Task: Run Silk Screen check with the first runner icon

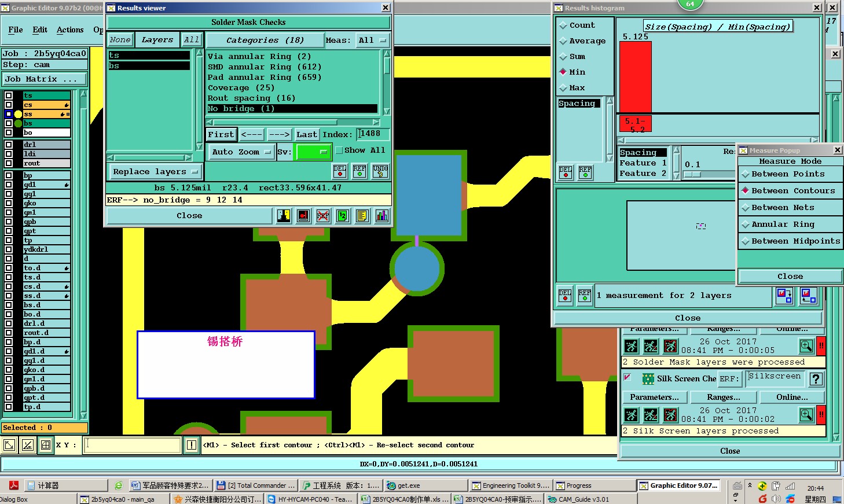Action: pyautogui.click(x=632, y=415)
